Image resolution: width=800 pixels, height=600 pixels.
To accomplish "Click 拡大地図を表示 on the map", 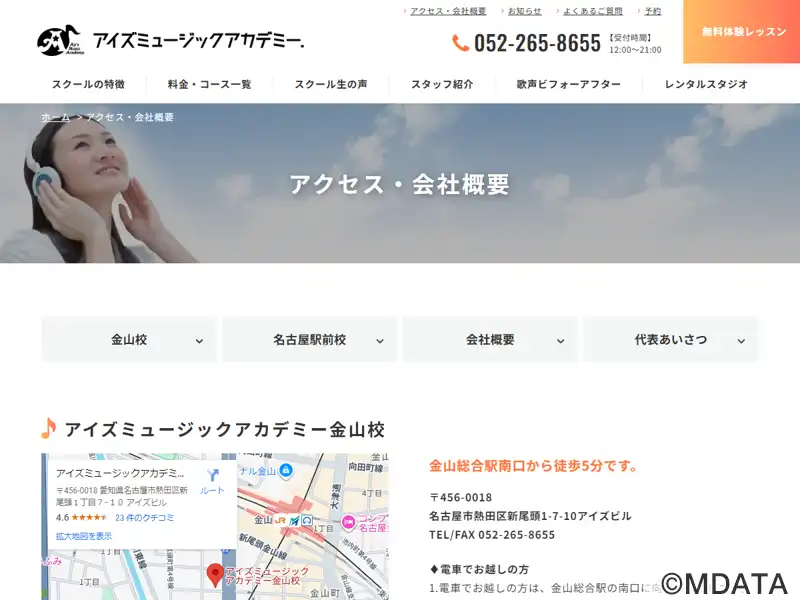I will click(x=84, y=536).
